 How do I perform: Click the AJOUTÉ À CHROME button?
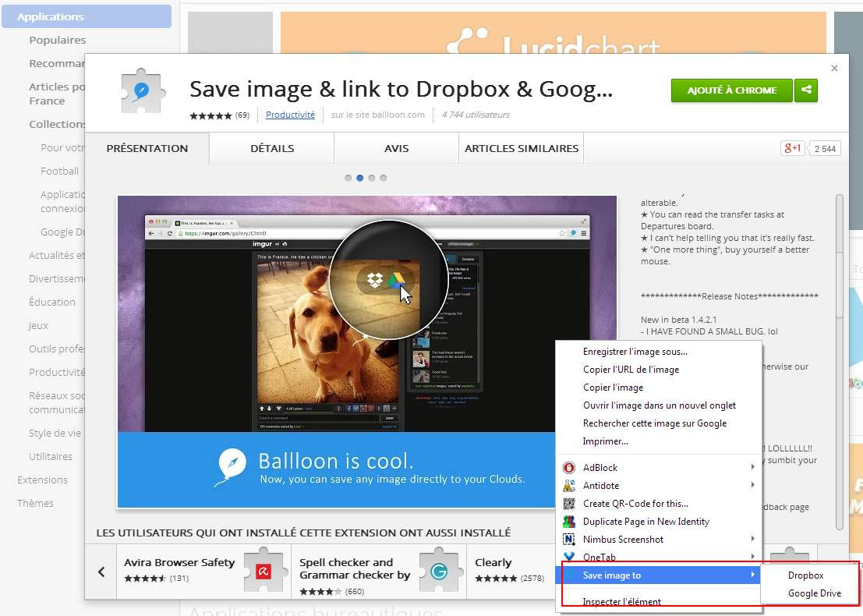click(731, 90)
